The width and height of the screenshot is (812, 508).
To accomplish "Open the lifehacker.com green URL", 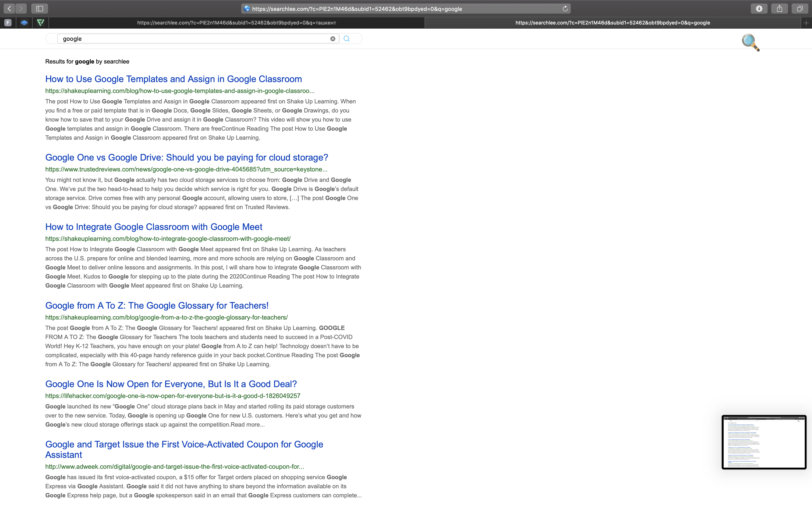I will 173,396.
